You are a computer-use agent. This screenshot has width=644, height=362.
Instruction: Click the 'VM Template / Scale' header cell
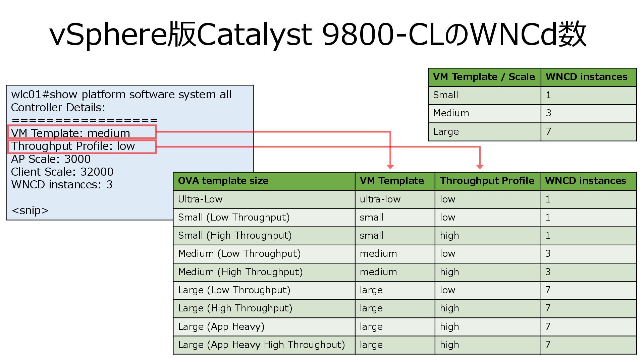[484, 77]
